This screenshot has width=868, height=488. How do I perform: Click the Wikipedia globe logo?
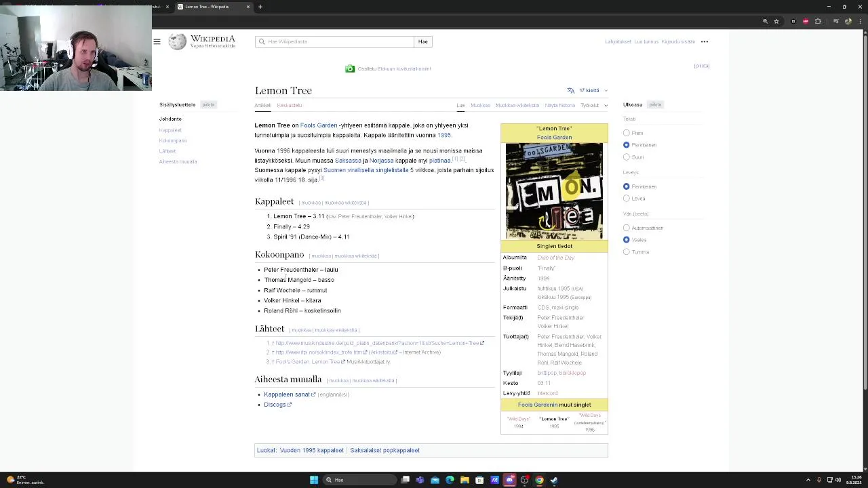(178, 41)
